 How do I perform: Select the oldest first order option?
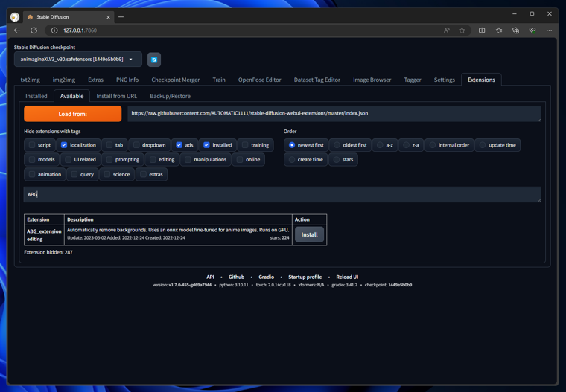pyautogui.click(x=337, y=145)
